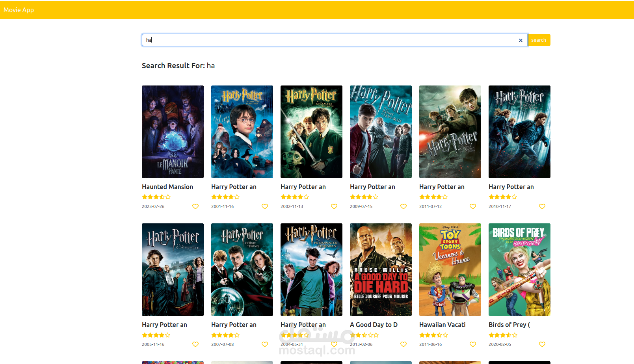This screenshot has width=634, height=364.
Task: Click the Harry Potter title above 2001-11-16
Action: 234,187
